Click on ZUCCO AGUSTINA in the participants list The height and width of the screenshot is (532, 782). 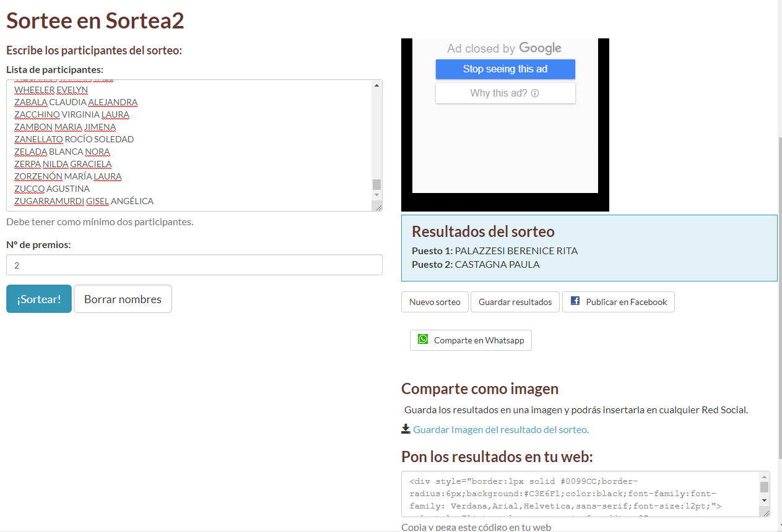pyautogui.click(x=52, y=189)
